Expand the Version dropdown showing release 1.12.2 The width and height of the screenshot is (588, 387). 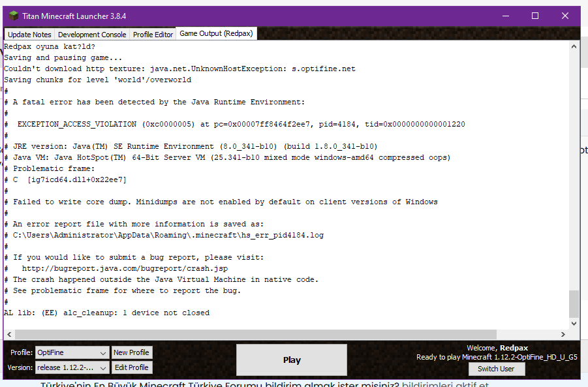[72, 367]
